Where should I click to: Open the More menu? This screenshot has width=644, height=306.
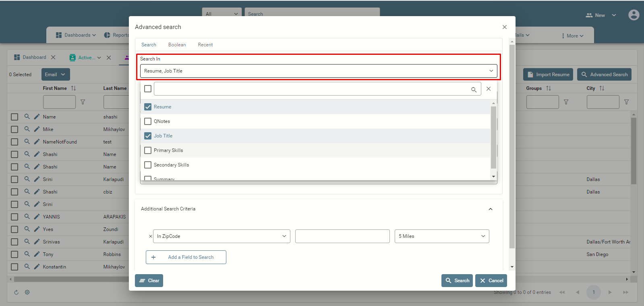pos(572,36)
